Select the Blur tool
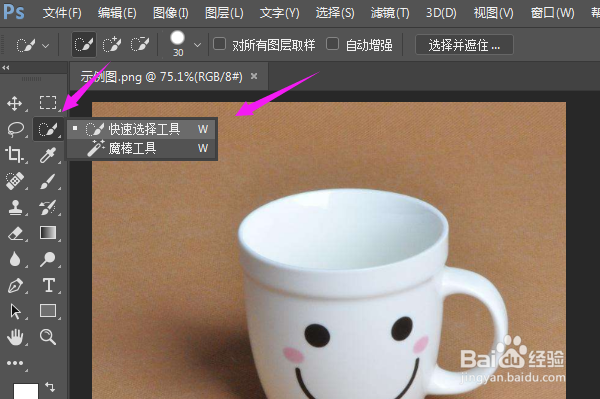Screen dimensions: 600x399 [x=15, y=259]
